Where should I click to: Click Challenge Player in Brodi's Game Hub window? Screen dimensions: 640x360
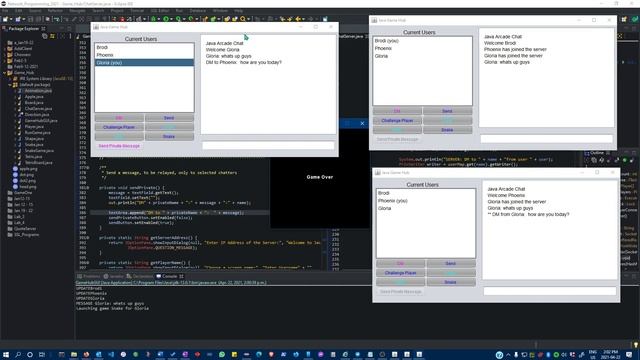tap(397, 121)
